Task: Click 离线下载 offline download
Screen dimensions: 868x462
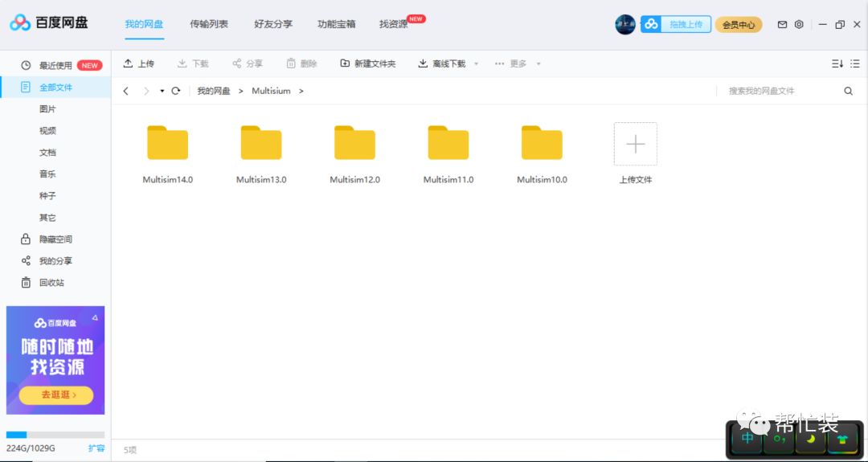Action: pos(442,63)
